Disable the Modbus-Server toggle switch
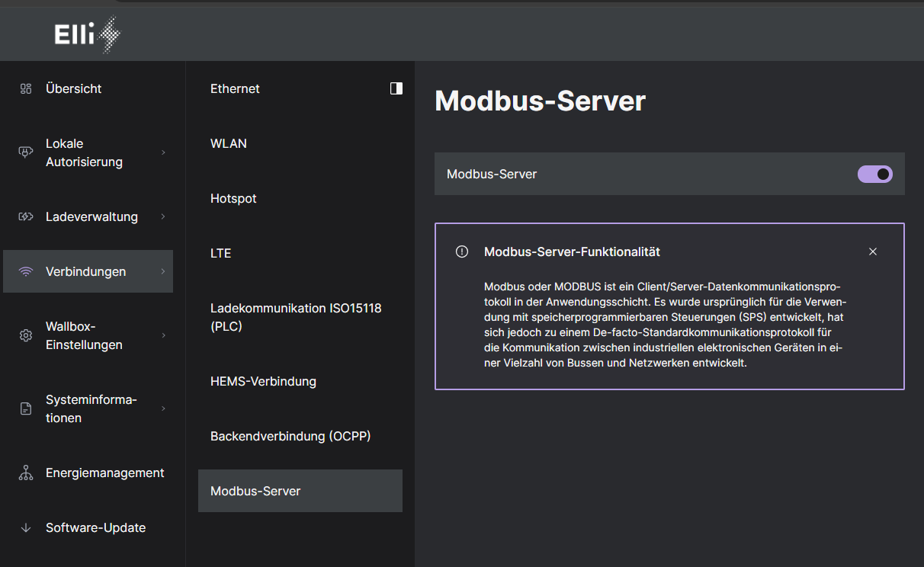The image size is (924, 567). 875,174
